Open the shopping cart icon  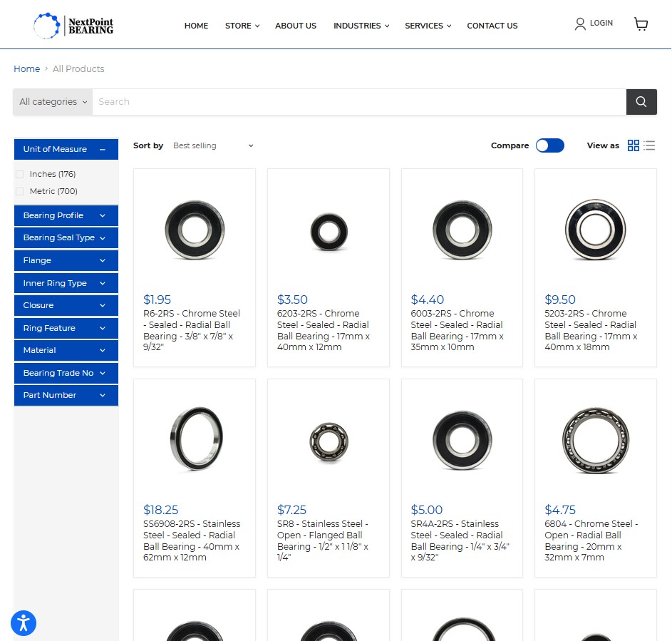pyautogui.click(x=641, y=24)
